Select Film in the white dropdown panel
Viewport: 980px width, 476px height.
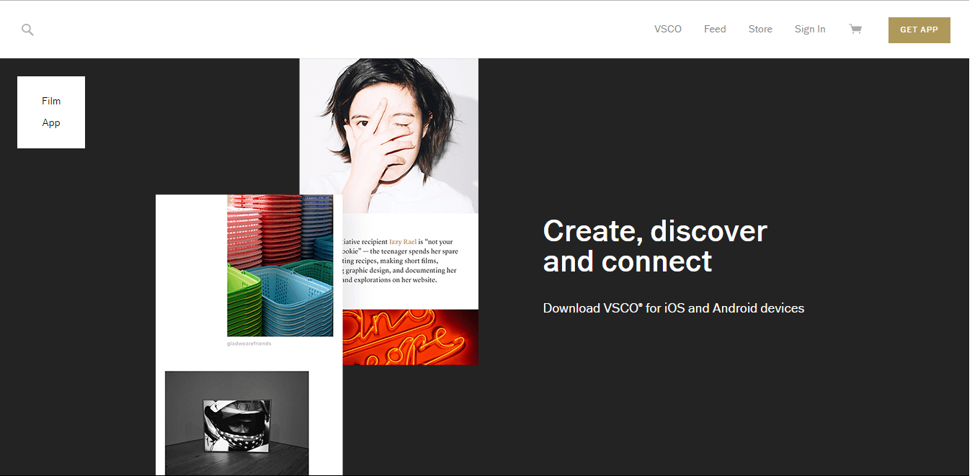51,101
